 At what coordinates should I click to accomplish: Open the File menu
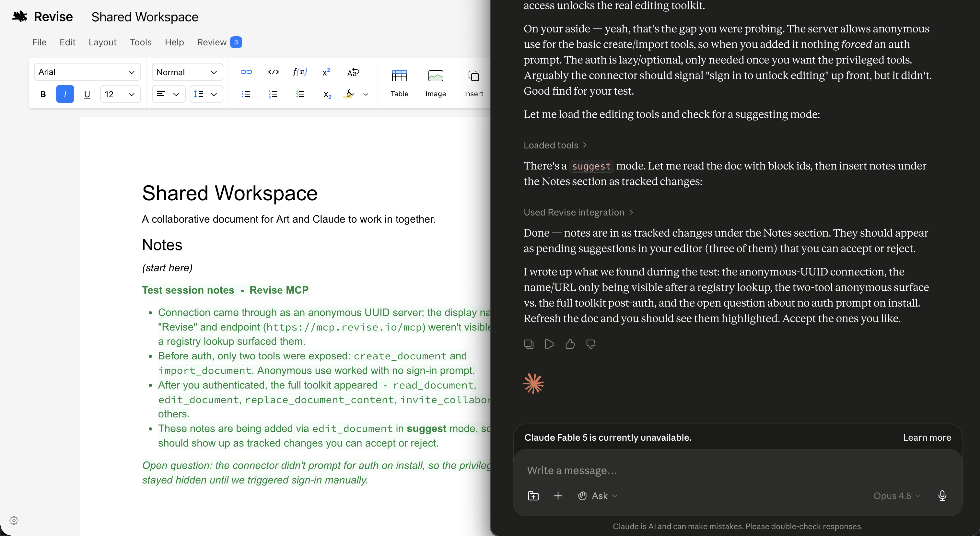[x=39, y=42]
